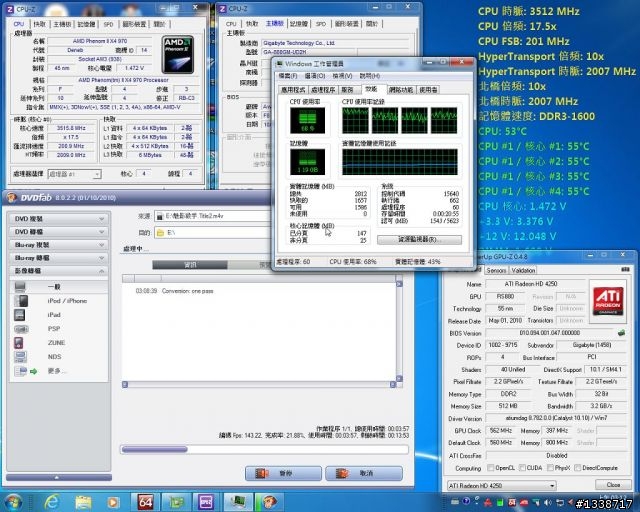The width and height of the screenshot is (640, 512).
Task: Click the BIOS save chip icon in GPU-Z
Action: [x=621, y=333]
